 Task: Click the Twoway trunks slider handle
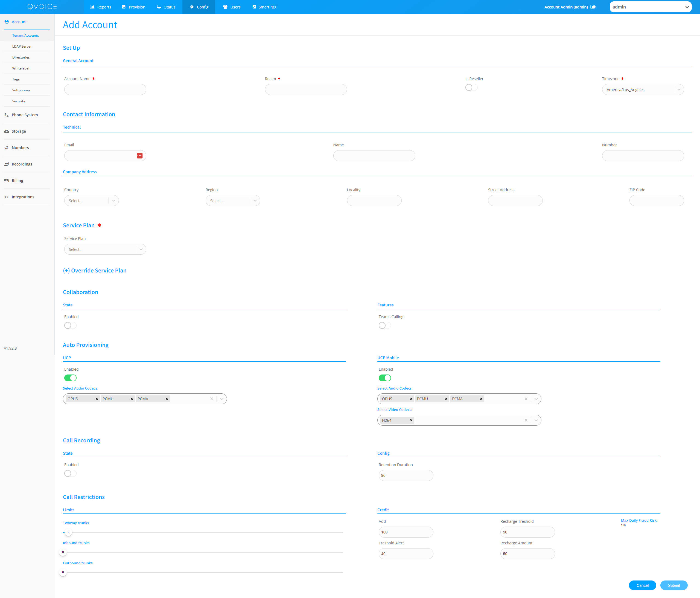pyautogui.click(x=68, y=532)
